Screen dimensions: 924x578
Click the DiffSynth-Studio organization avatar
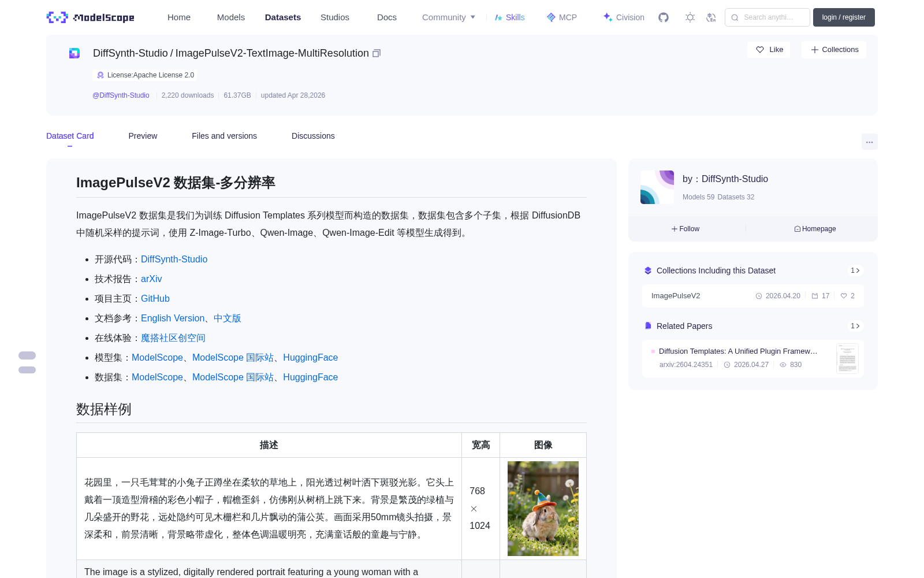[657, 187]
